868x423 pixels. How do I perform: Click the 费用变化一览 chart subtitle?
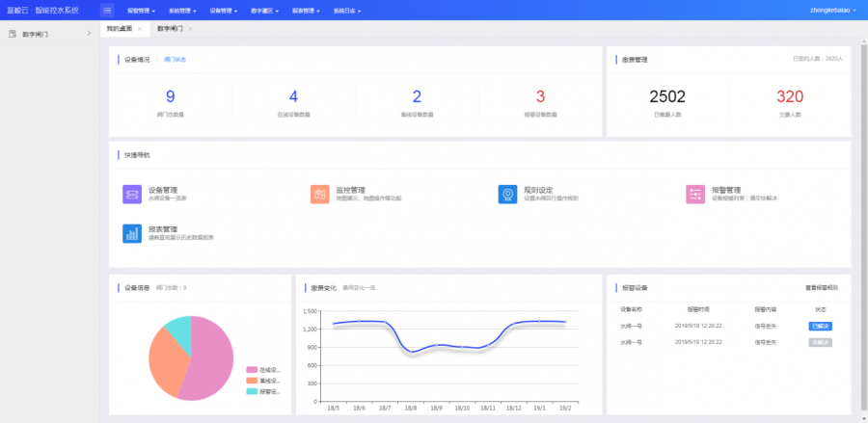pos(359,287)
